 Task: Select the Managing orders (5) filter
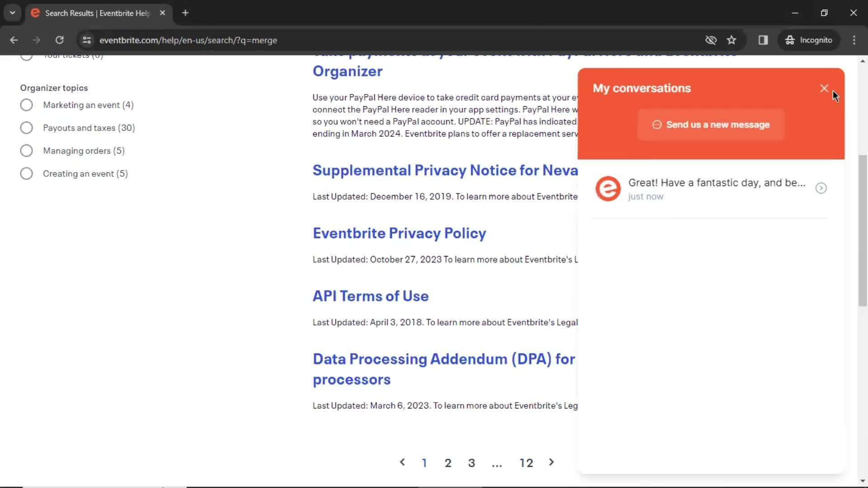click(26, 150)
